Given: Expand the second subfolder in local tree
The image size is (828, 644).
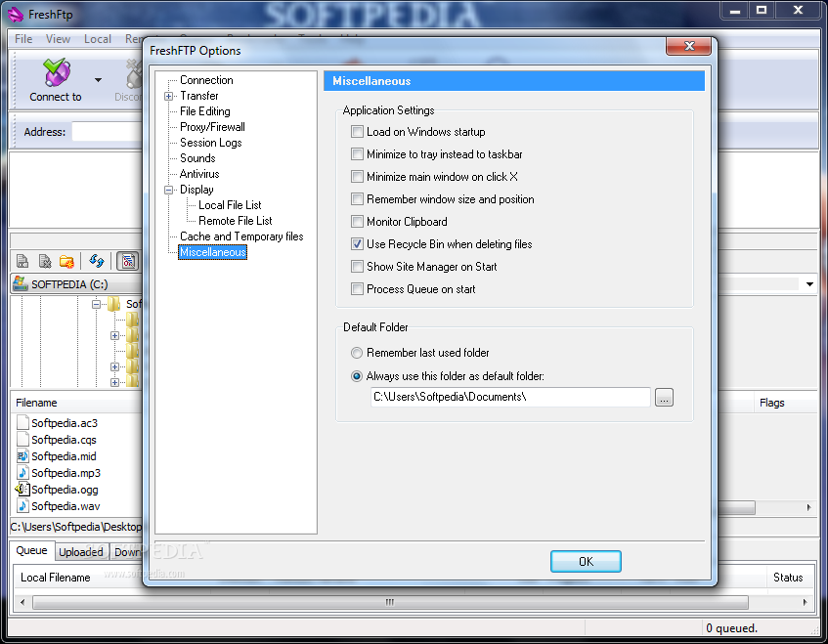Looking at the screenshot, I should pos(114,336).
